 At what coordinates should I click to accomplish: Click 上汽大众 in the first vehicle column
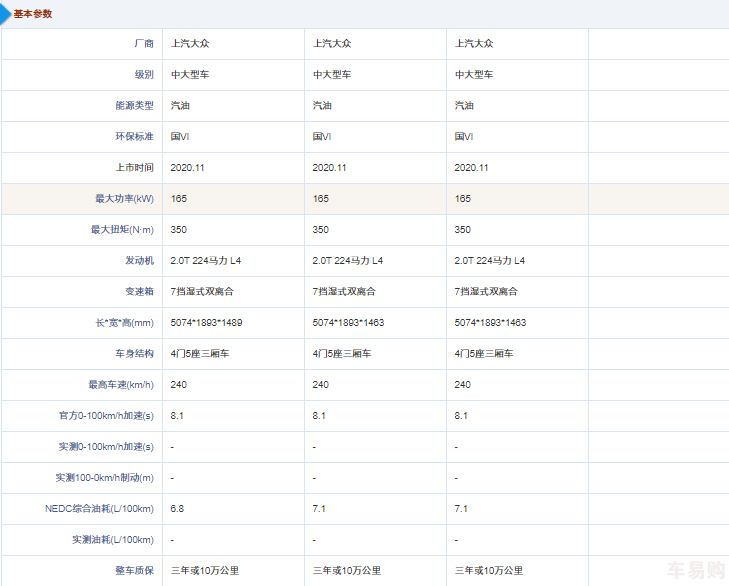[x=190, y=44]
